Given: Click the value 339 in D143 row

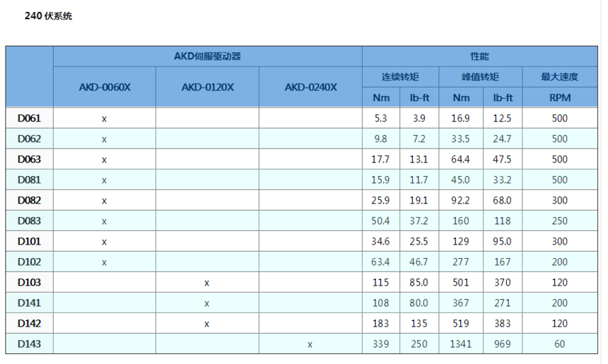Looking at the screenshot, I should pos(381,344).
